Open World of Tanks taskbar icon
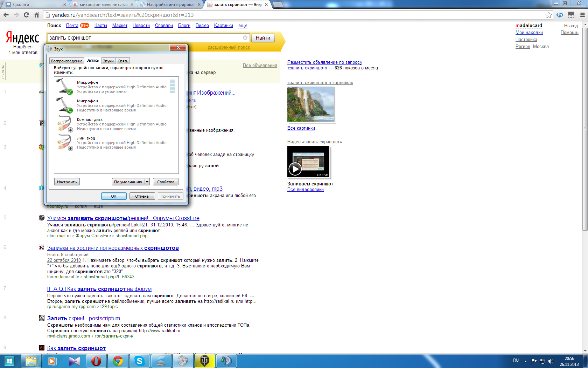This screenshot has width=588, height=368. pyautogui.click(x=205, y=361)
